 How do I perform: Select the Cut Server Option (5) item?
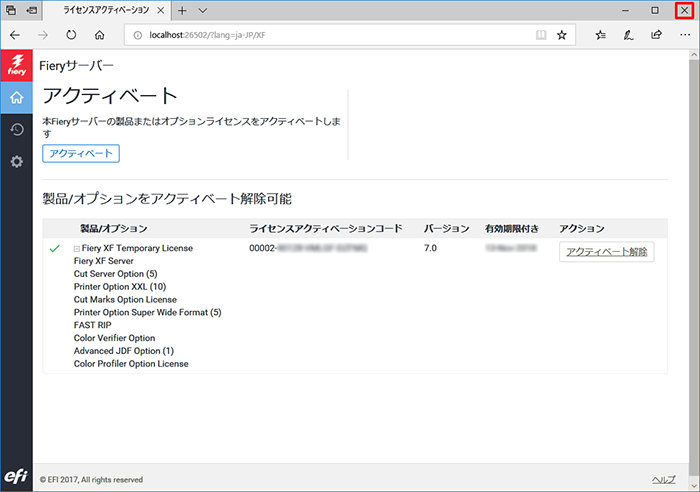[x=116, y=274]
